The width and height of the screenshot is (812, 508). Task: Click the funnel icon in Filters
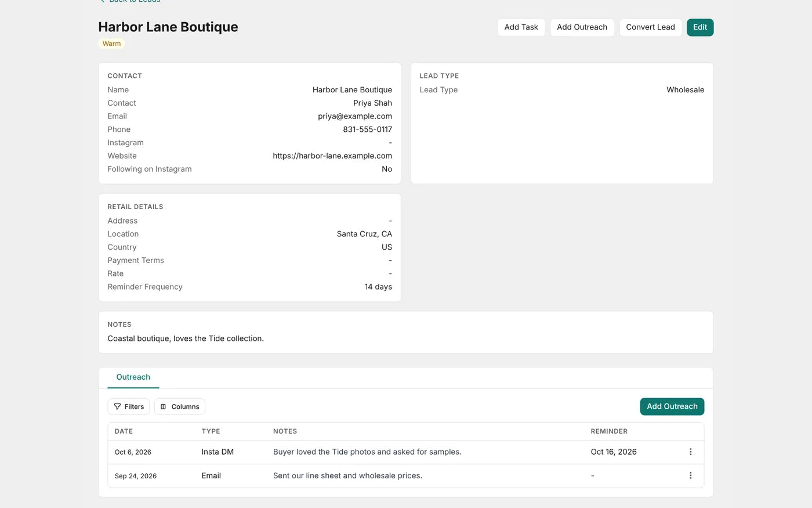[x=118, y=406]
